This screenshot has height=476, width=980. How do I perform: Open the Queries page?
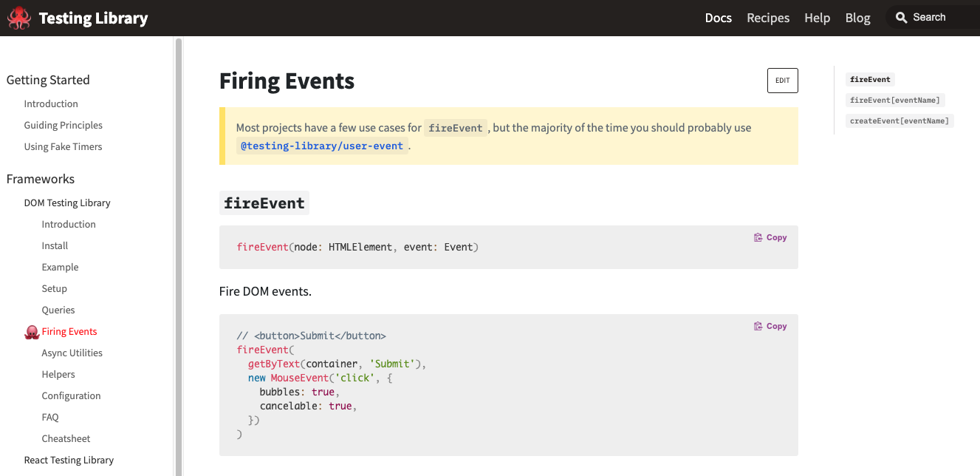(x=58, y=310)
